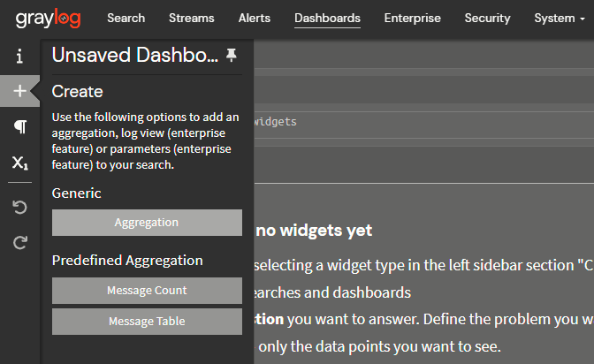Click the Create plus icon in sidebar
Viewport: 594px width, 364px height.
point(19,91)
